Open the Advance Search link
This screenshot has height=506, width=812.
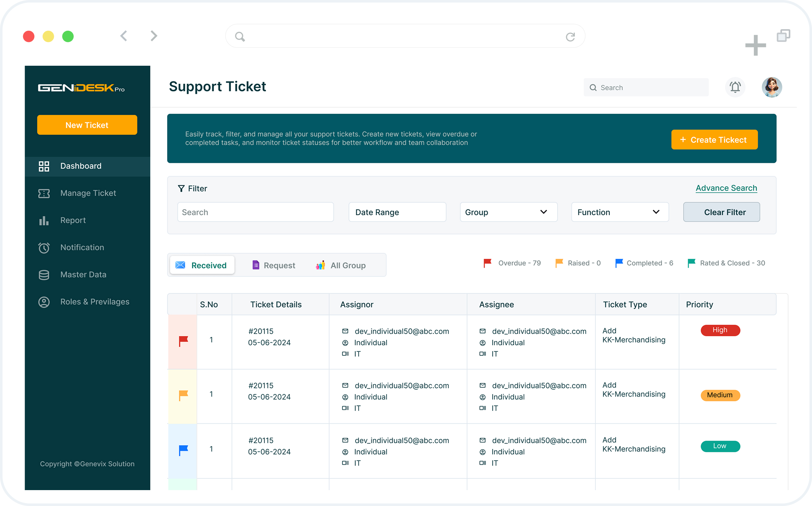pyautogui.click(x=726, y=188)
